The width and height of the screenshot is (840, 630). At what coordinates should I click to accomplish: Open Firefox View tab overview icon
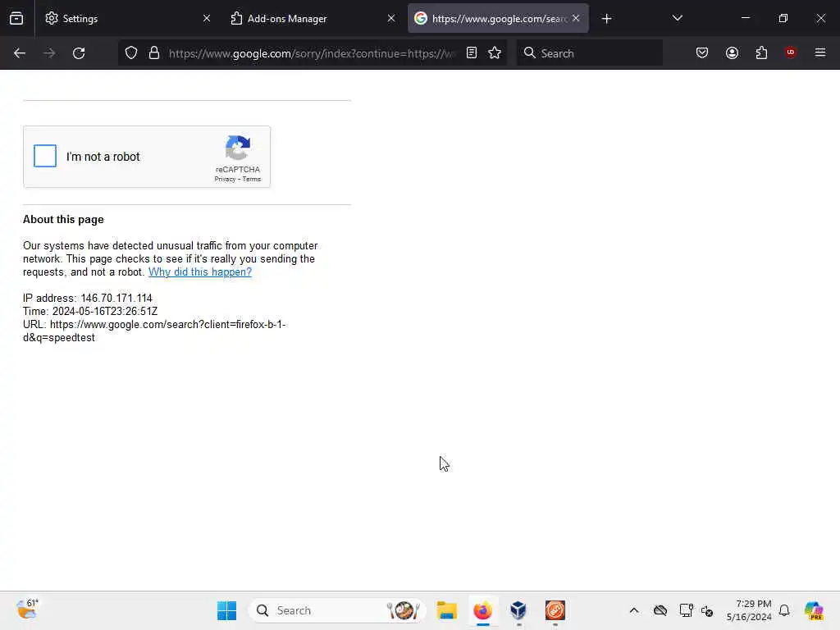(x=16, y=18)
